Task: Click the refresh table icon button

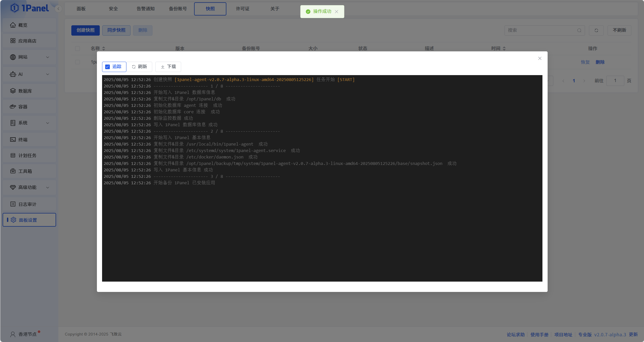Action: (x=596, y=30)
